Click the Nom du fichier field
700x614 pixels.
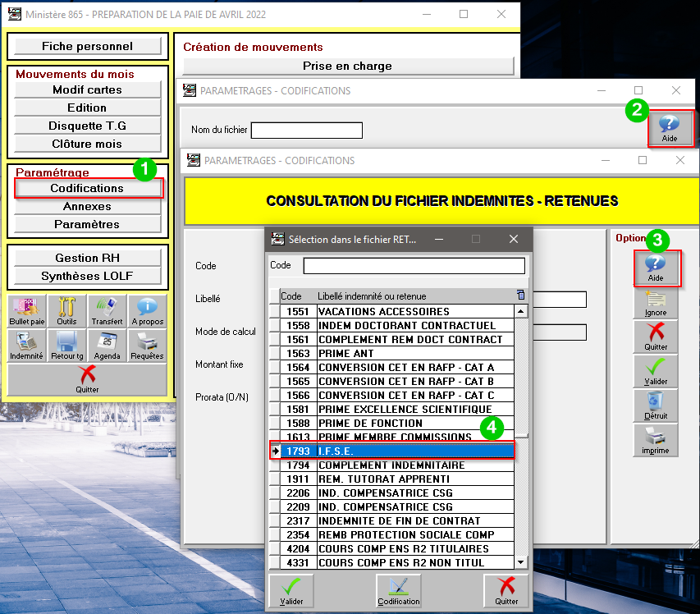point(306,131)
